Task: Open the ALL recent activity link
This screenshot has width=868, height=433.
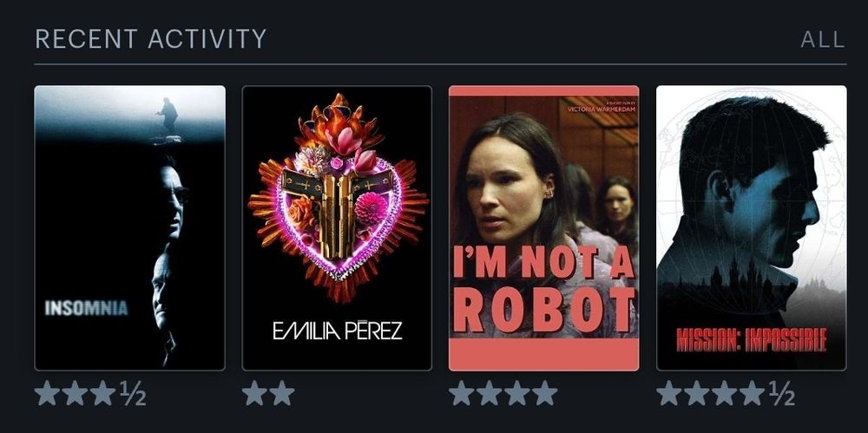Action: coord(823,40)
